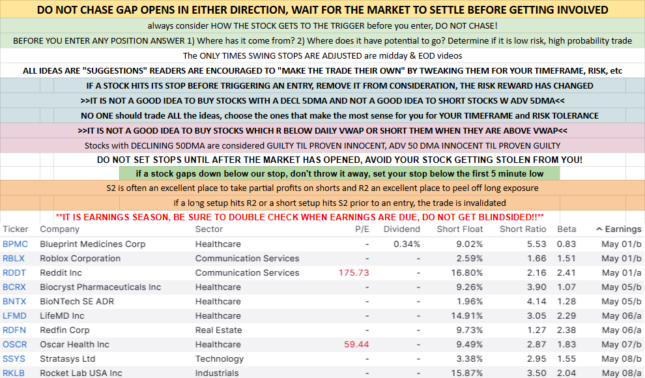Viewport: 645px width, 378px height.
Task: Select the Reddit Inc 175.73 P/E cell
Action: (354, 273)
